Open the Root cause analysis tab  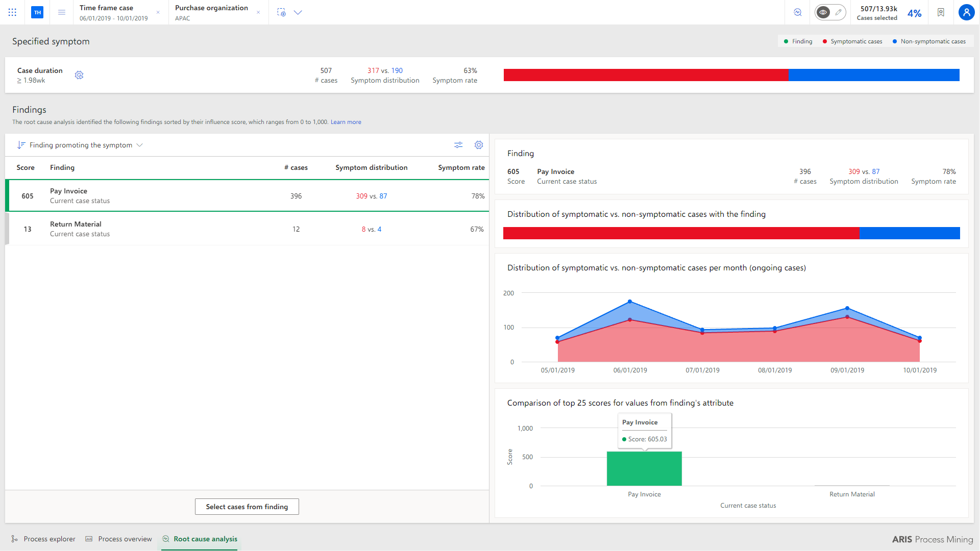tap(200, 539)
